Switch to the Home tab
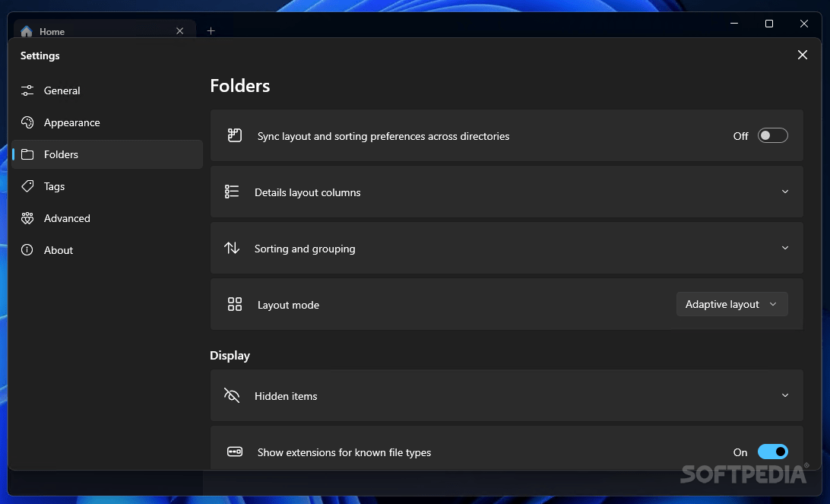Viewport: 830px width, 504px height. pyautogui.click(x=105, y=31)
